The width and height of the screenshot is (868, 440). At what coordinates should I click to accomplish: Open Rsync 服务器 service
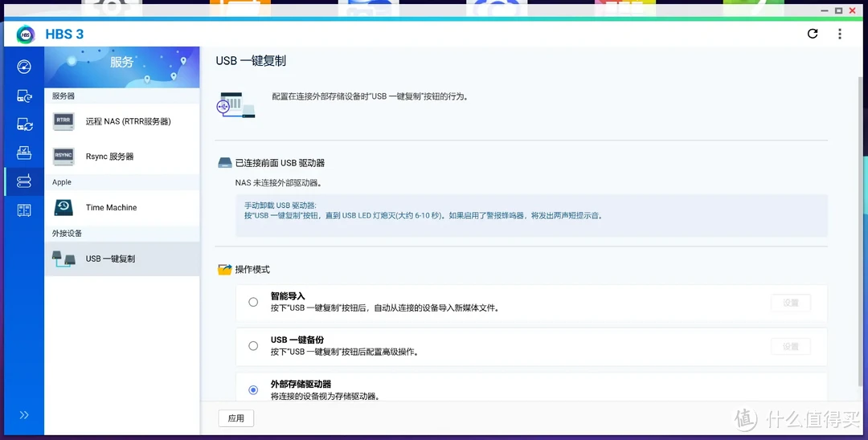click(x=122, y=157)
